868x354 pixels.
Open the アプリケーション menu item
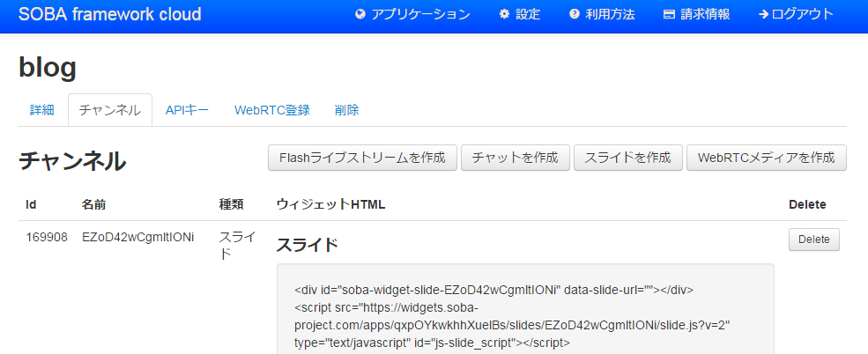click(x=412, y=14)
